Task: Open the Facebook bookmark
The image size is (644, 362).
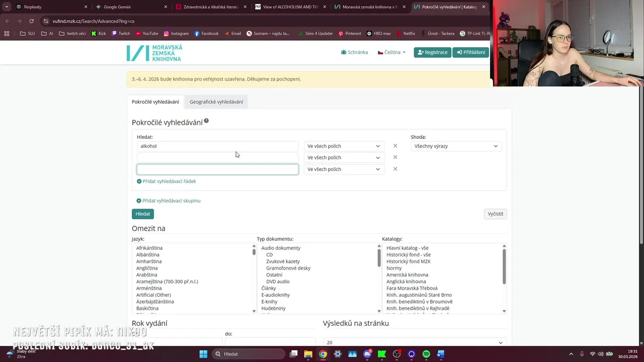Action: click(206, 34)
